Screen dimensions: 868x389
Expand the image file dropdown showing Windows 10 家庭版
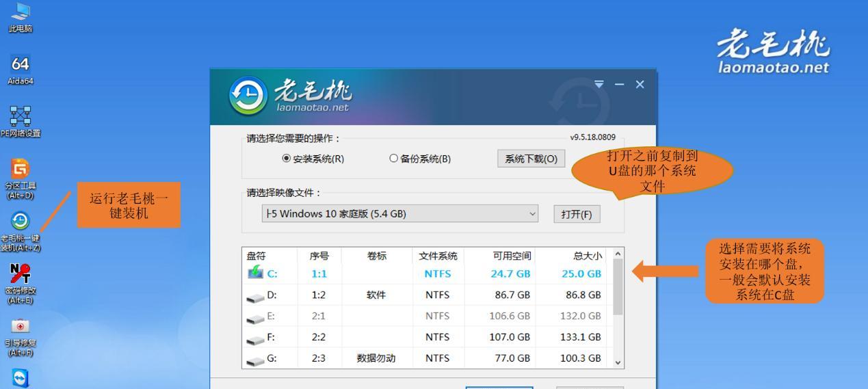(400, 214)
